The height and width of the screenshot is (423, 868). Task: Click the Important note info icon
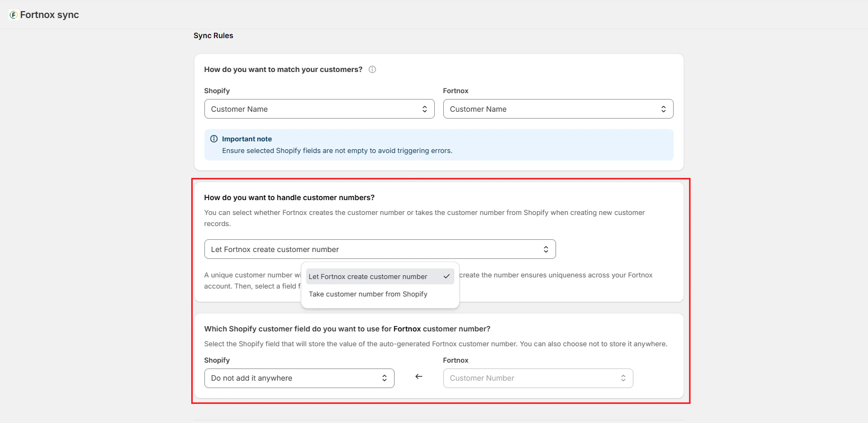(214, 139)
